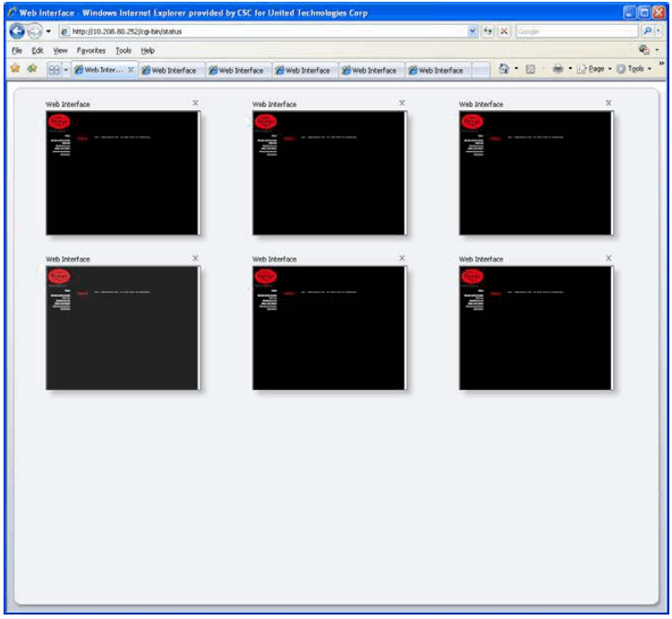Image resolution: width=672 pixels, height=619 pixels.
Task: Expand the address bar history dropdown
Action: coord(472,31)
